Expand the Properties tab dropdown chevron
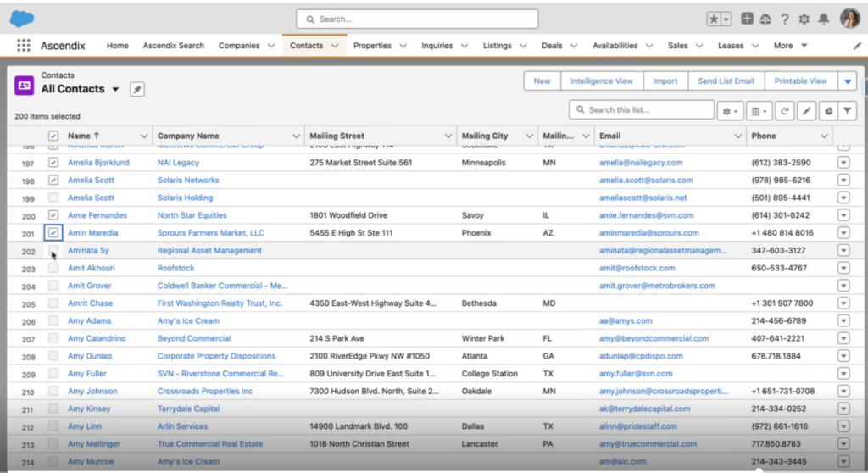This screenshot has width=868, height=473. point(403,46)
